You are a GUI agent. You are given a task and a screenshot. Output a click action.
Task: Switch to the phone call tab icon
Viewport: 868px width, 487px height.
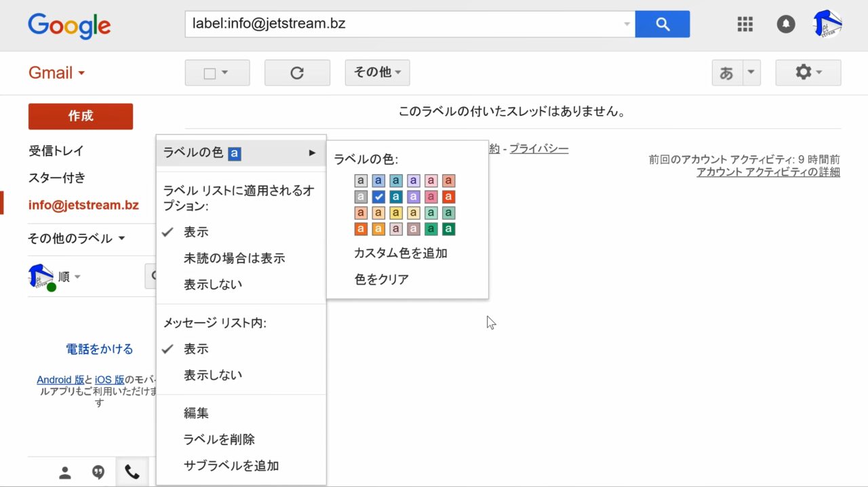(x=132, y=473)
